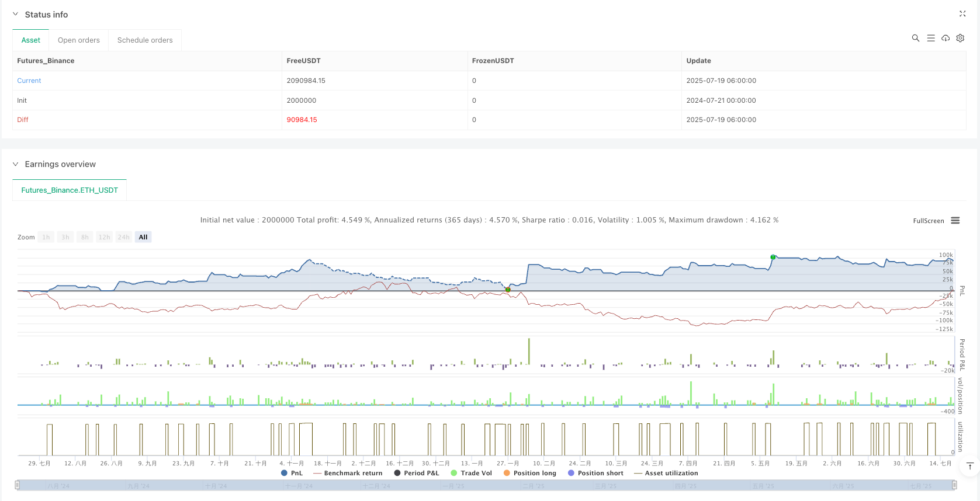
Task: Collapse the Earnings overview section
Action: coord(16,164)
